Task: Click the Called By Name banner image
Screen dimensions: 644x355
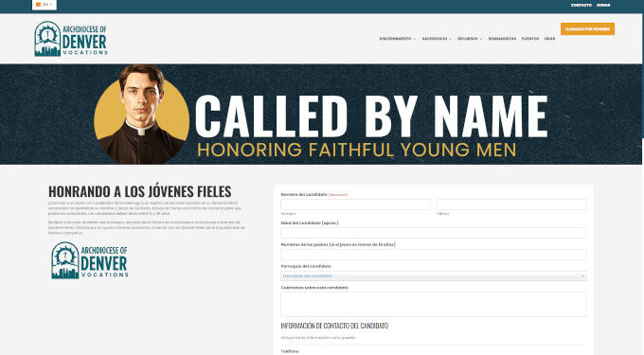Action: [321, 115]
